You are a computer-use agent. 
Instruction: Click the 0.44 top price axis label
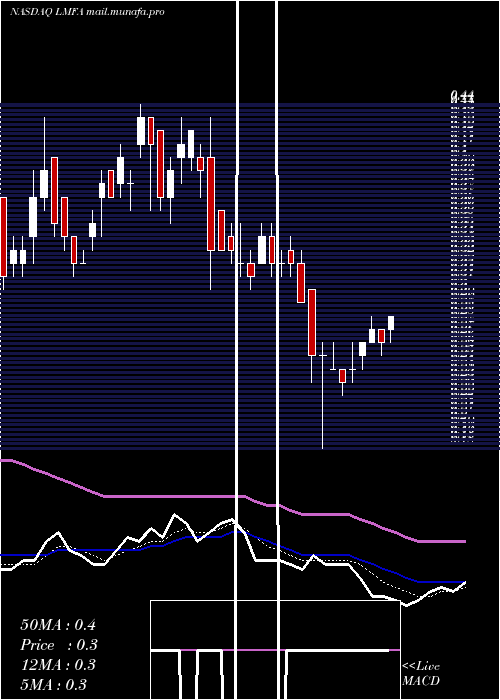pyautogui.click(x=462, y=96)
